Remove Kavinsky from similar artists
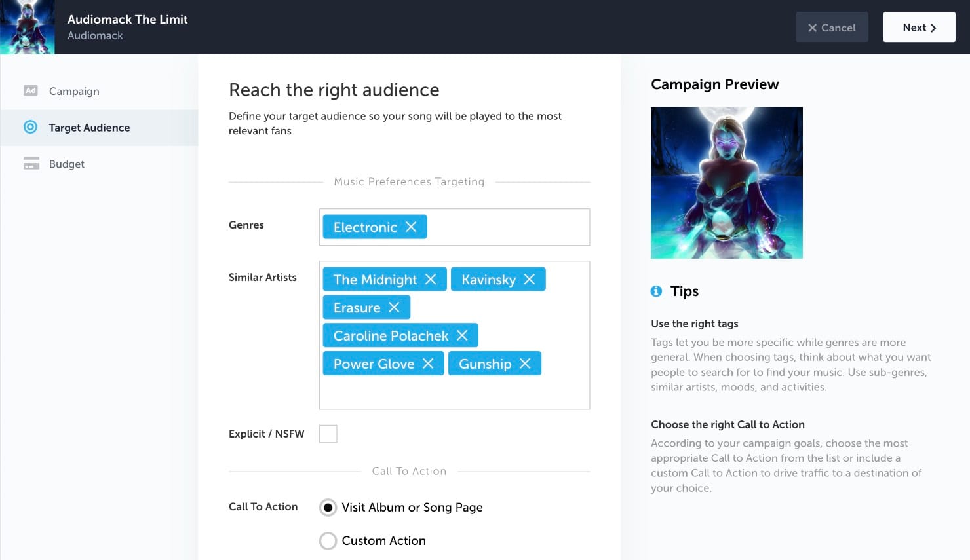The width and height of the screenshot is (970, 560). pyautogui.click(x=530, y=279)
